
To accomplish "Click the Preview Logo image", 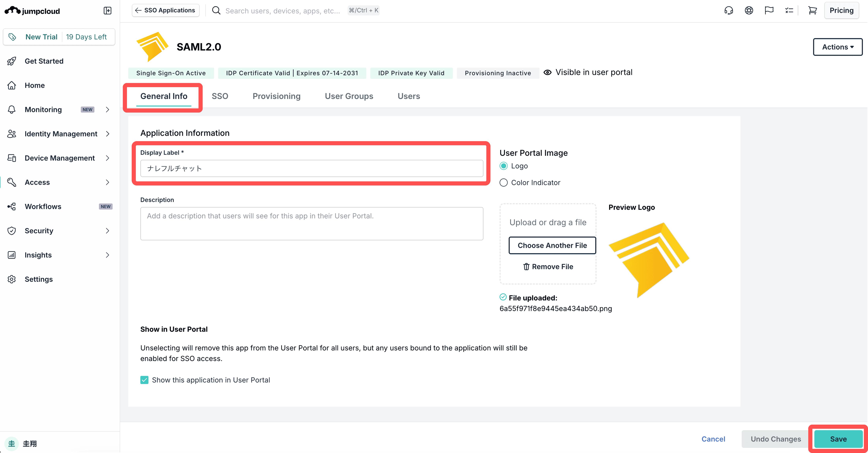I will click(x=649, y=260).
